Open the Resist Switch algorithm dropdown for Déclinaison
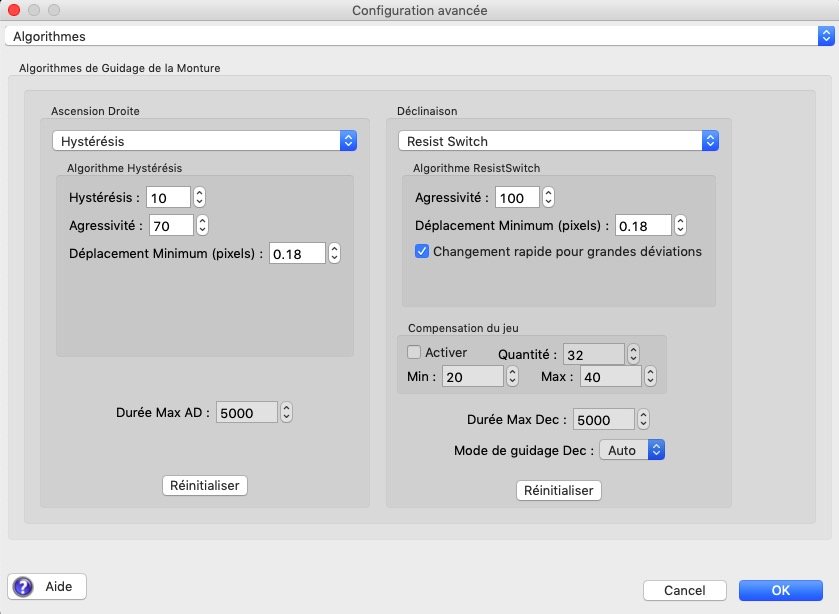 [x=558, y=141]
